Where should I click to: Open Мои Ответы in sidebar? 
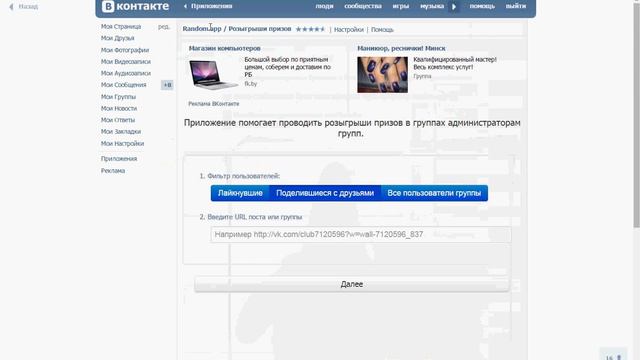click(x=118, y=120)
